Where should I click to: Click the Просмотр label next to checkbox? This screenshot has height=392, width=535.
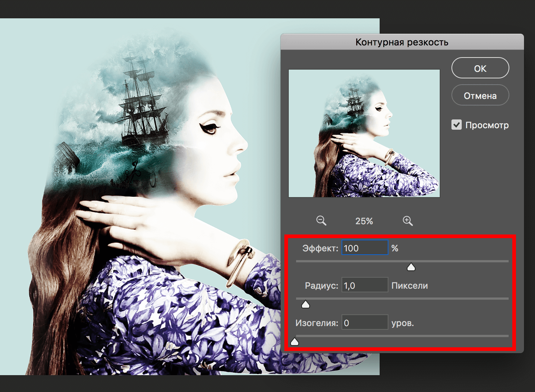pyautogui.click(x=487, y=125)
